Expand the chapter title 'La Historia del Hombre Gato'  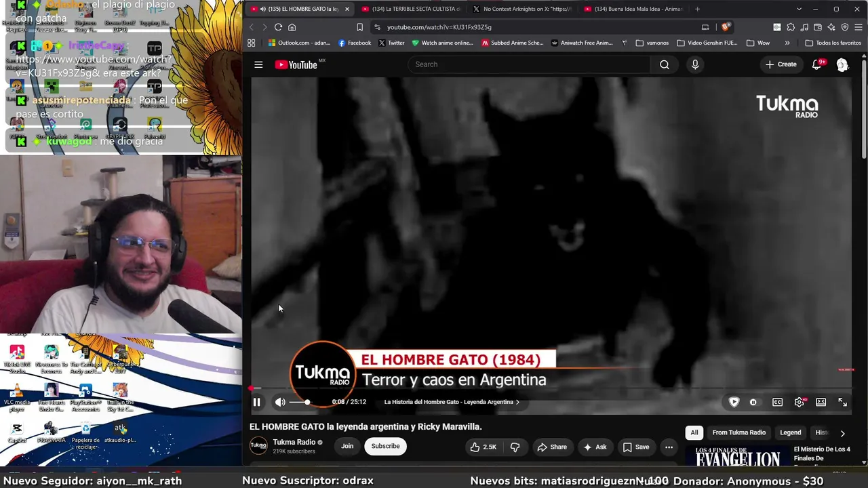pos(452,402)
